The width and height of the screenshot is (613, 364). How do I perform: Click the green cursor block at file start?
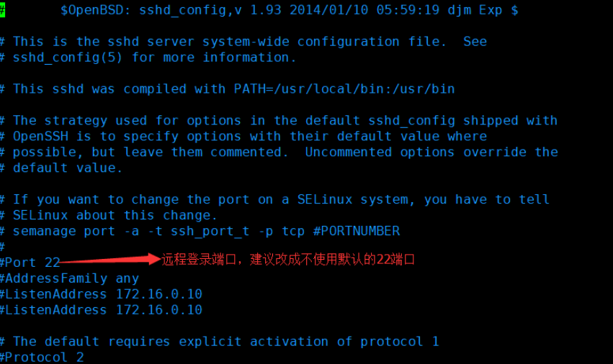point(4,10)
